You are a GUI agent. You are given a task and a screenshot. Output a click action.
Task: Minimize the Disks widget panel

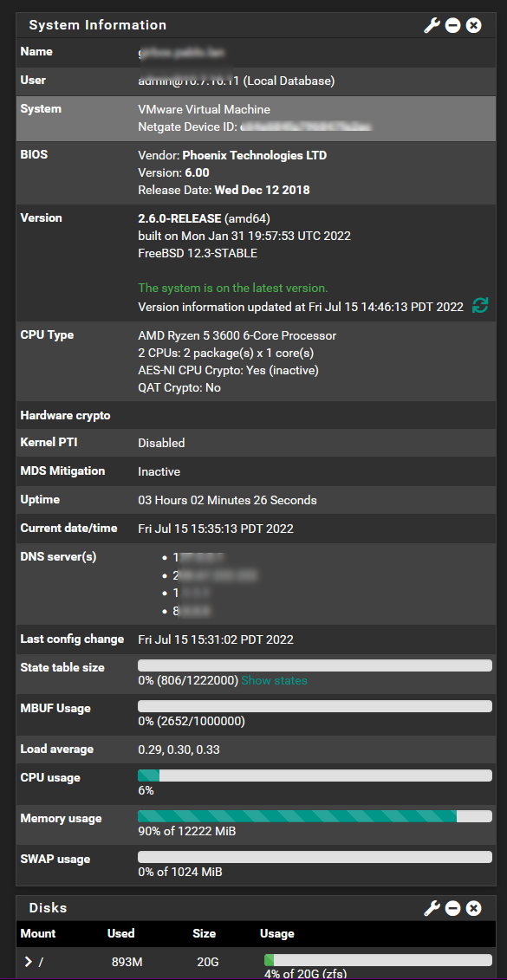453,908
